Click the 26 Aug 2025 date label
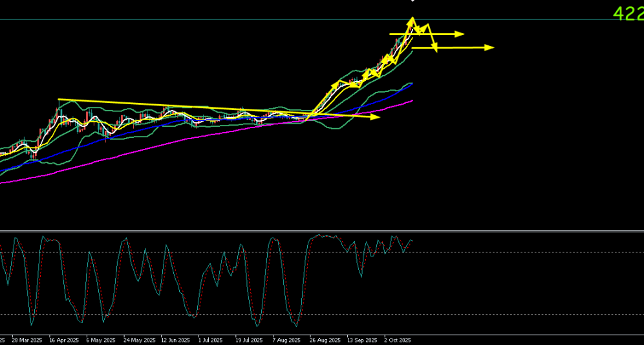644x345 pixels. pos(325,339)
